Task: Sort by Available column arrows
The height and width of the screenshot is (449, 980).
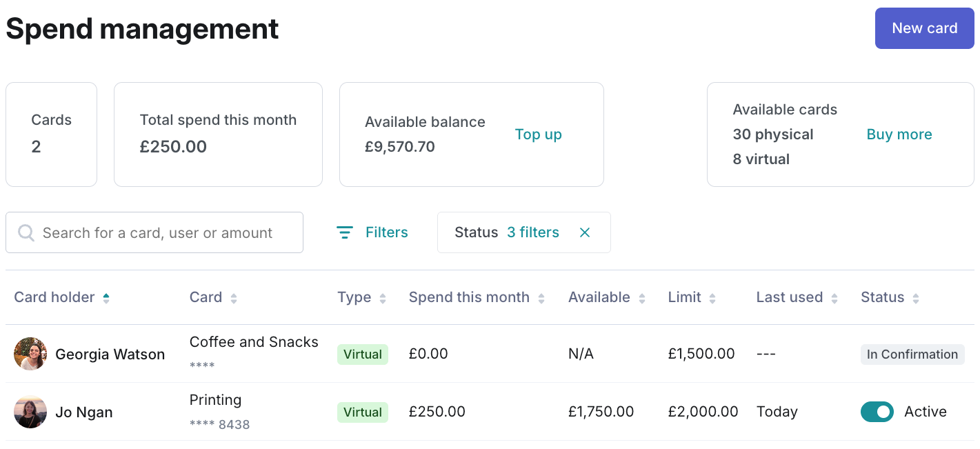Action: (x=642, y=298)
